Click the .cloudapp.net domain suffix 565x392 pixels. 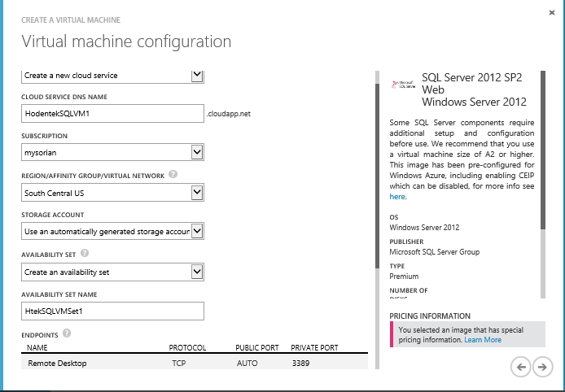(229, 114)
